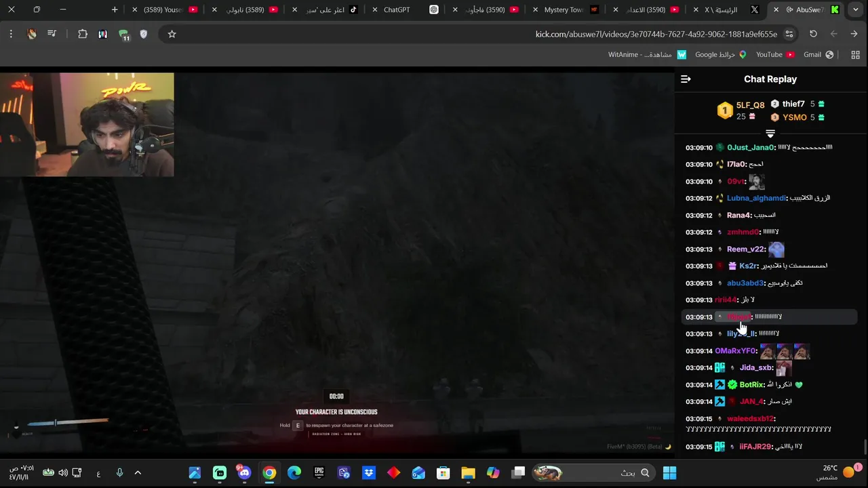Viewport: 868px width, 488px height.
Task: Collapse the gifters leaderboard arrow
Action: point(770,134)
